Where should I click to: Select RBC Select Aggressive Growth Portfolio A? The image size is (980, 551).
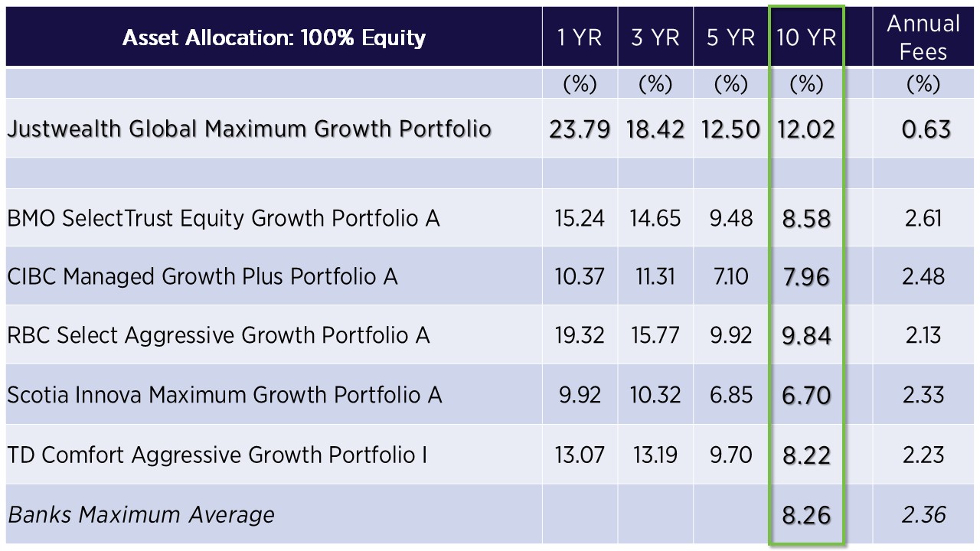tap(218, 335)
